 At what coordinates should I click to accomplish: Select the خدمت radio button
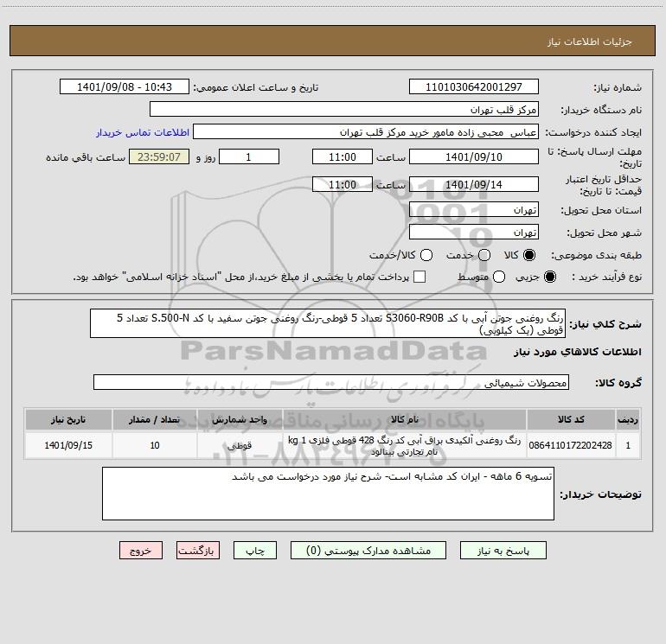[x=484, y=255]
